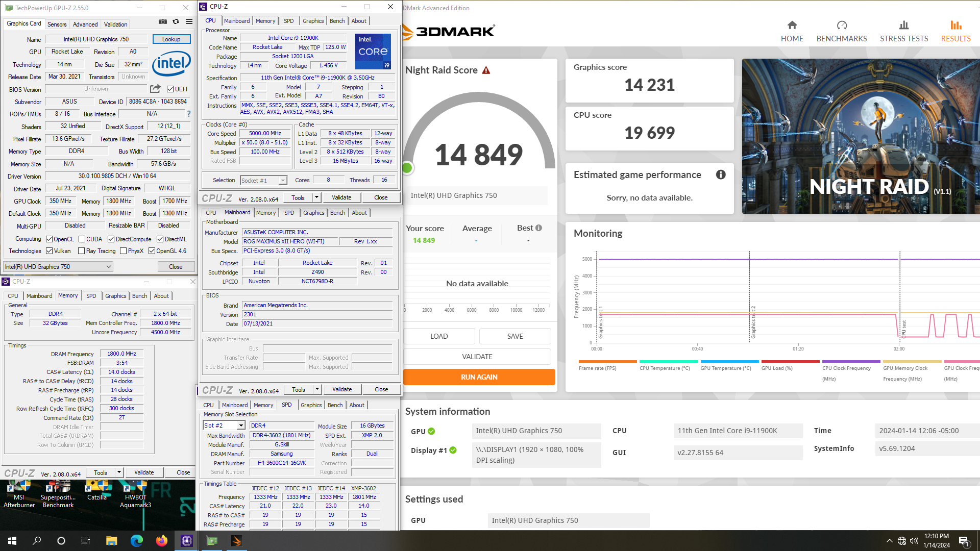Click the LOAD button in 3DMark
Screen dimensions: 980x551
point(439,336)
